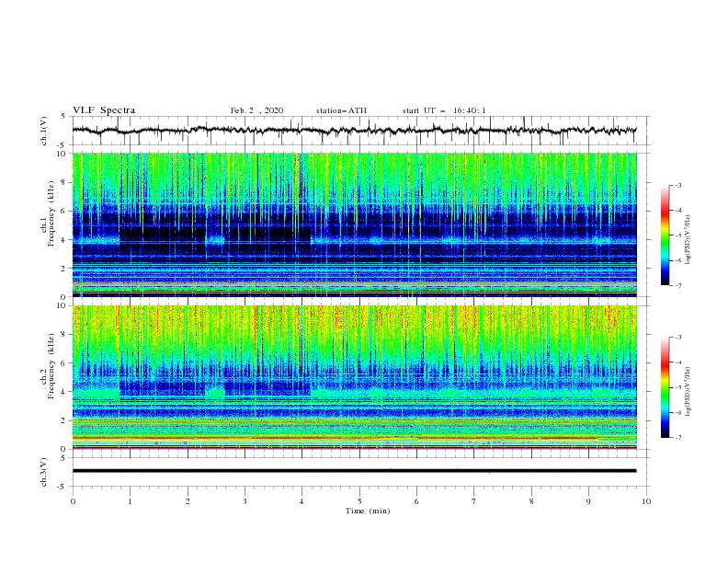Click the 'start UT = 16:40:1' text
Screen dimensions: 728x563
444,110
